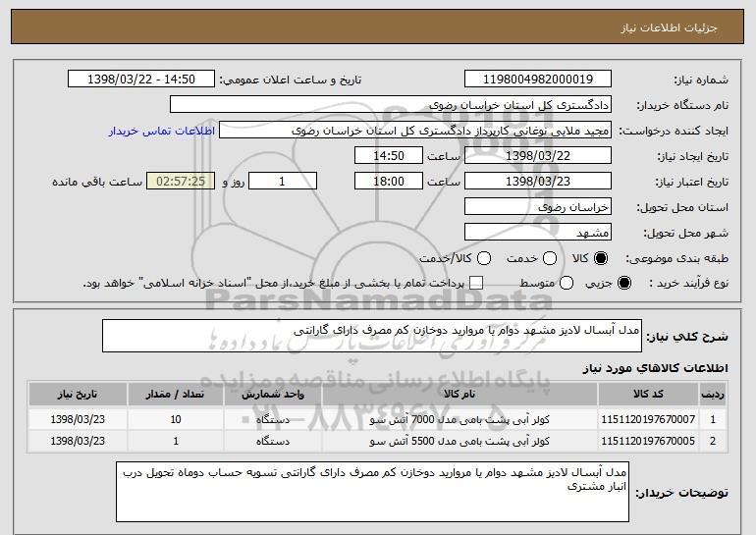Viewport: 756px width, 535px height.
Task: Click the ردیف column header
Action: pos(713,395)
